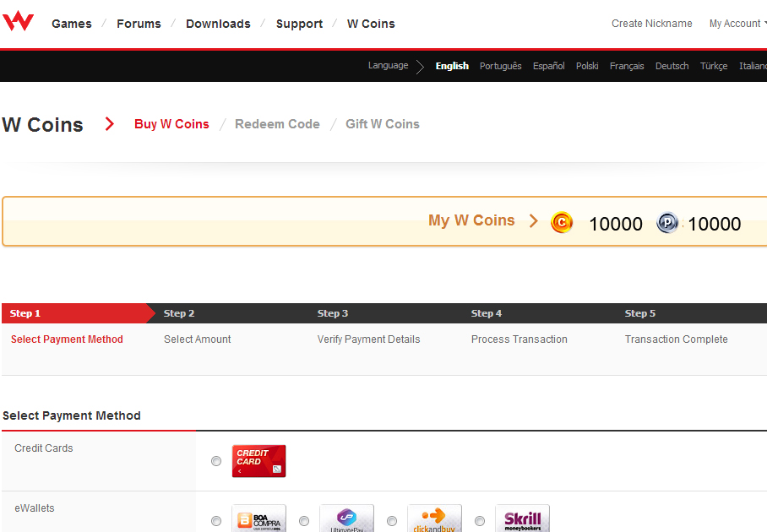The image size is (767, 532).
Task: Click the red Credit Card payment logo
Action: (x=258, y=460)
